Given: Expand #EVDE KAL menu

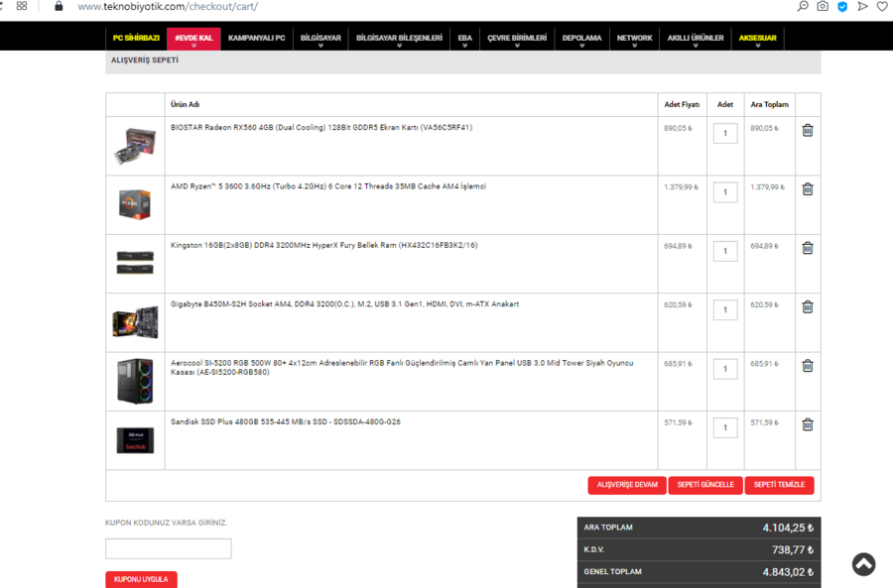Looking at the screenshot, I should tap(193, 38).
